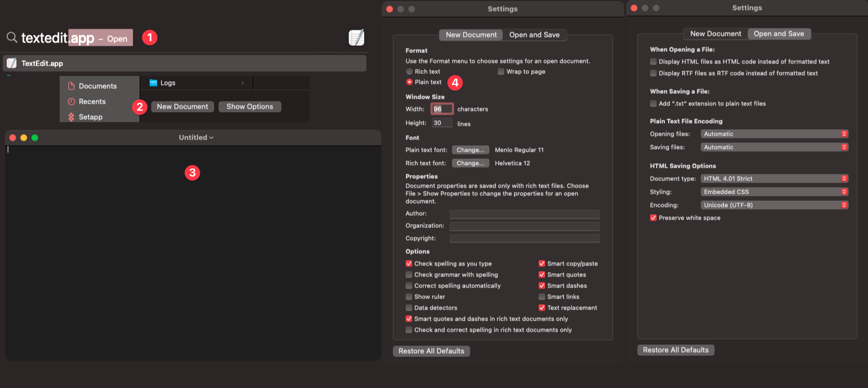Enable Display RTF files as RTF code
This screenshot has width=868, height=388.
pyautogui.click(x=653, y=73)
